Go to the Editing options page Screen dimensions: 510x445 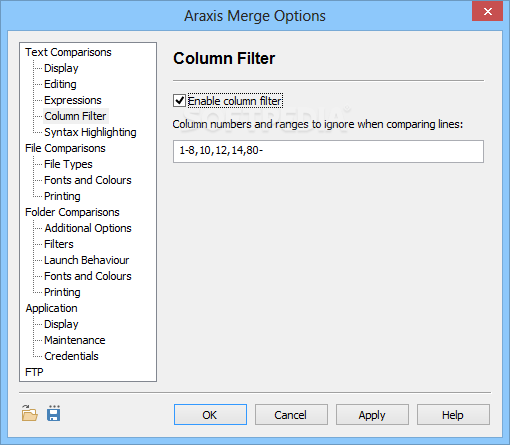pos(60,84)
